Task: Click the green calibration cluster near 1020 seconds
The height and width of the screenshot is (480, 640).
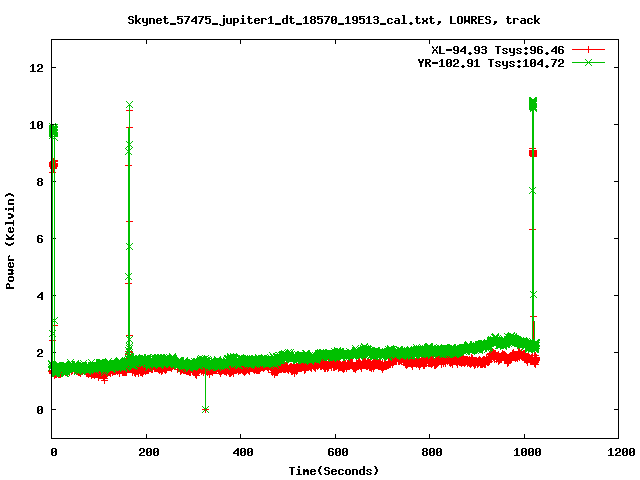Action: 533,104
